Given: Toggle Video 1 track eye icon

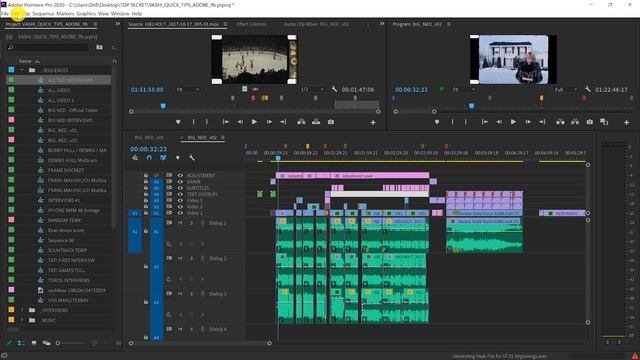Looking at the screenshot, I should pos(180,213).
